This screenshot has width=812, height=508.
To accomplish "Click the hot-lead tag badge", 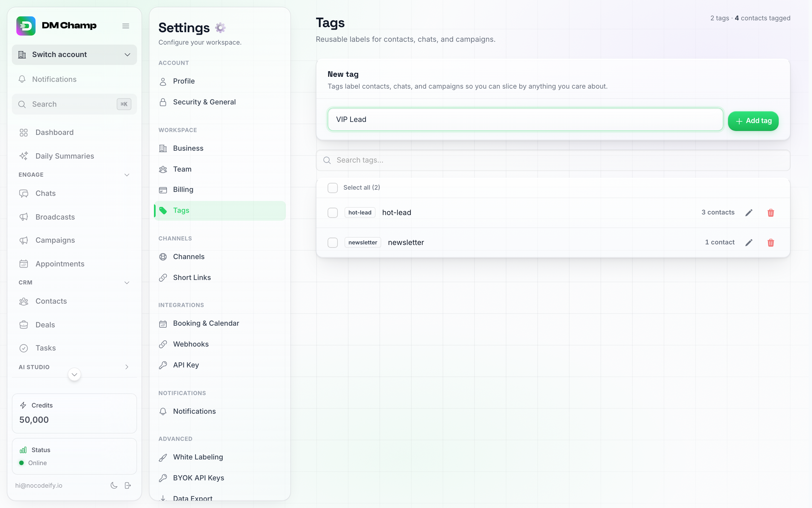I will [x=360, y=213].
